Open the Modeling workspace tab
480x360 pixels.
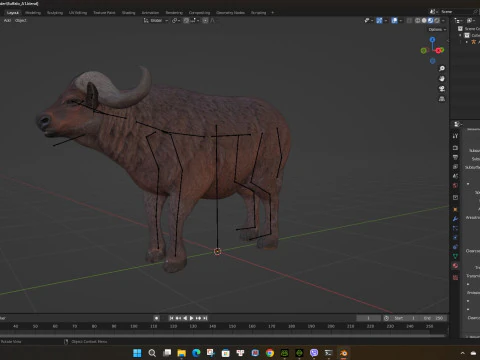(33, 13)
